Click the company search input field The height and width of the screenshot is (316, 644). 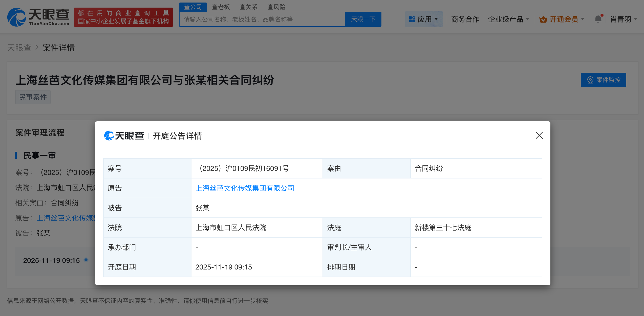(x=261, y=19)
